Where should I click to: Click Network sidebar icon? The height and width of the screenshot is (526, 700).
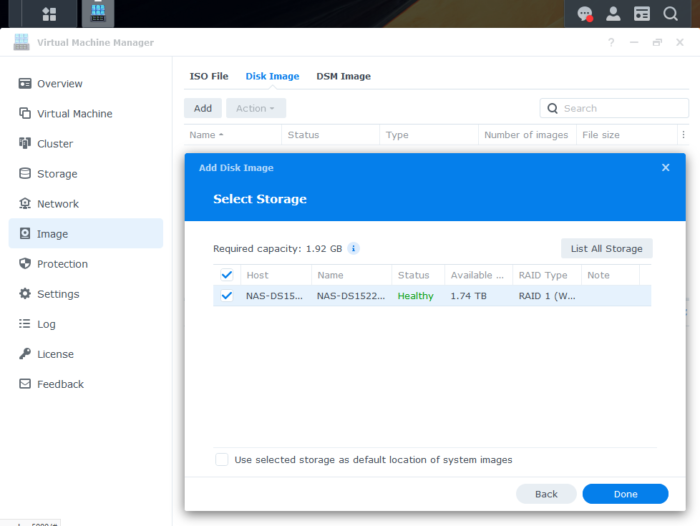tap(25, 204)
